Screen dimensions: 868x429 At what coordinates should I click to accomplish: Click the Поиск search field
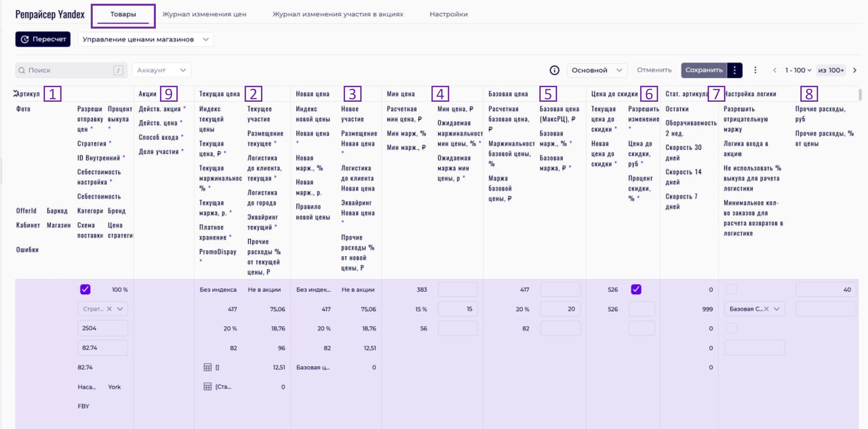pos(67,70)
